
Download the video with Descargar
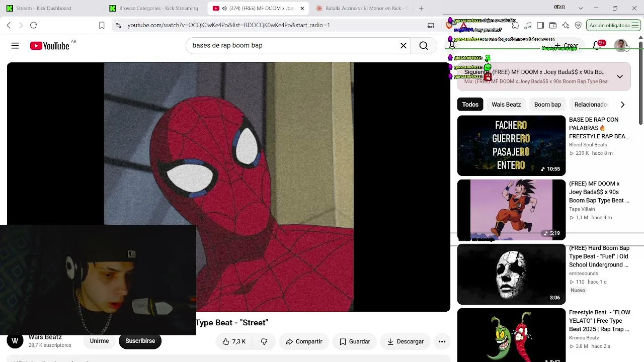406,341
